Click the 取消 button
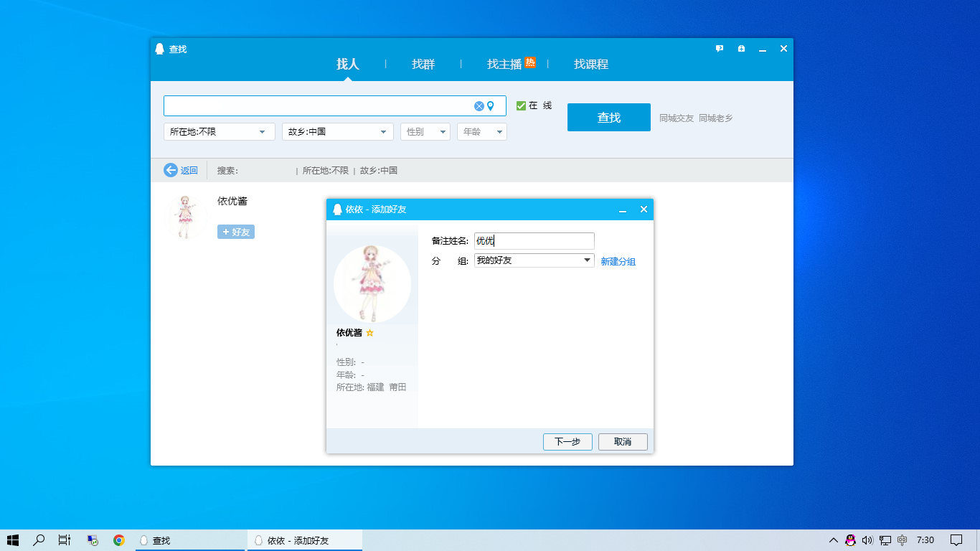980x551 pixels. click(623, 442)
